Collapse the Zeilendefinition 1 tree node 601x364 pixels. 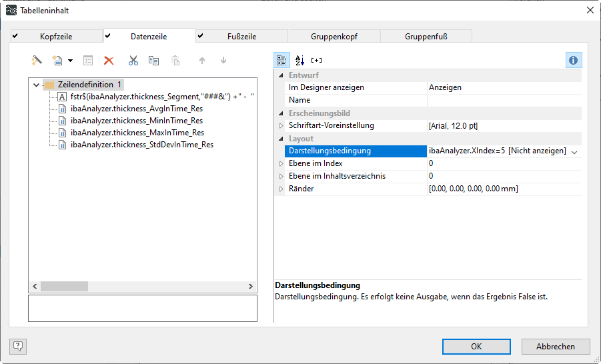pyautogui.click(x=36, y=85)
